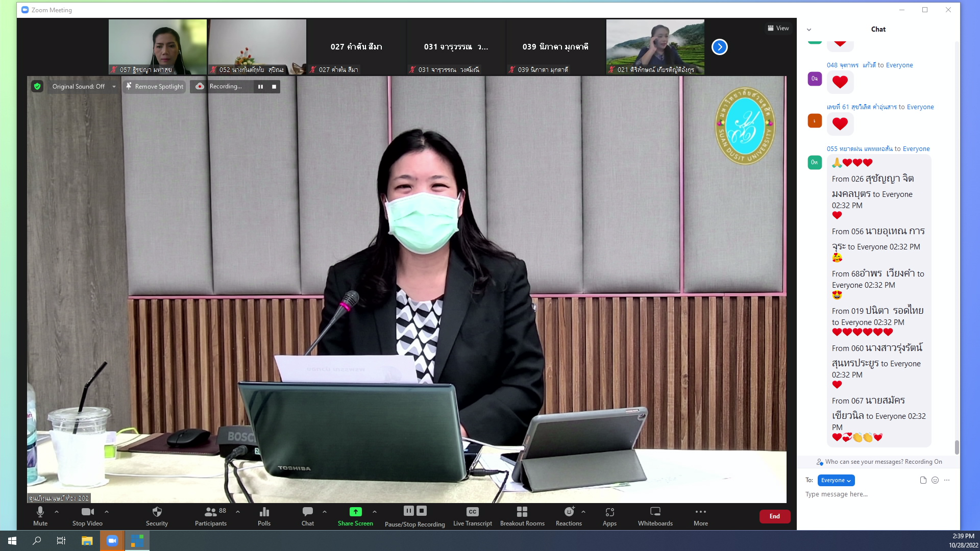Open video options arrow beside Stop Video
The image size is (980, 551).
click(x=107, y=512)
